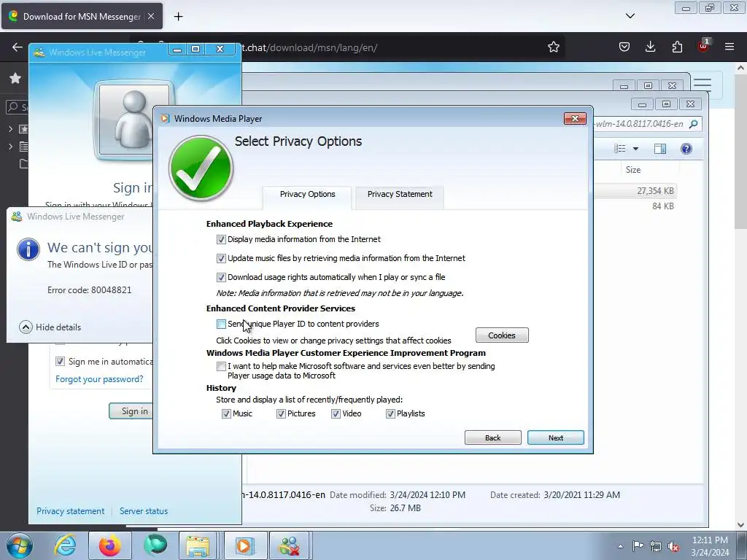Image resolution: width=747 pixels, height=560 pixels.
Task: Click the muted volume tray icon
Action: pos(673,547)
